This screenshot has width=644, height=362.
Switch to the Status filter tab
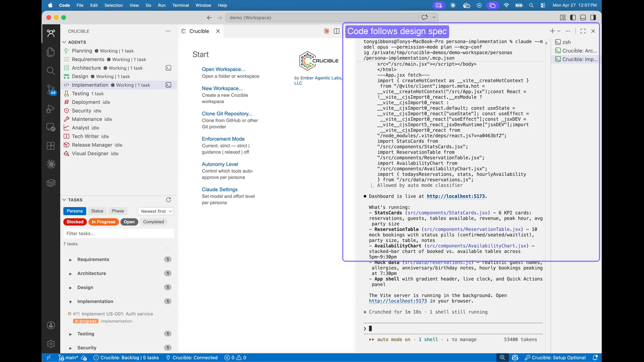pyautogui.click(x=97, y=211)
